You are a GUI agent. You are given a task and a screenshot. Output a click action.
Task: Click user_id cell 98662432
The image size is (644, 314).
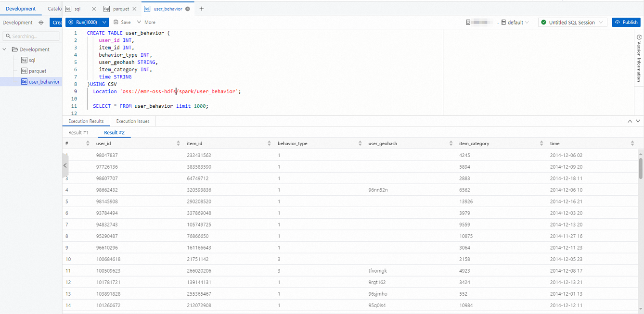[107, 190]
